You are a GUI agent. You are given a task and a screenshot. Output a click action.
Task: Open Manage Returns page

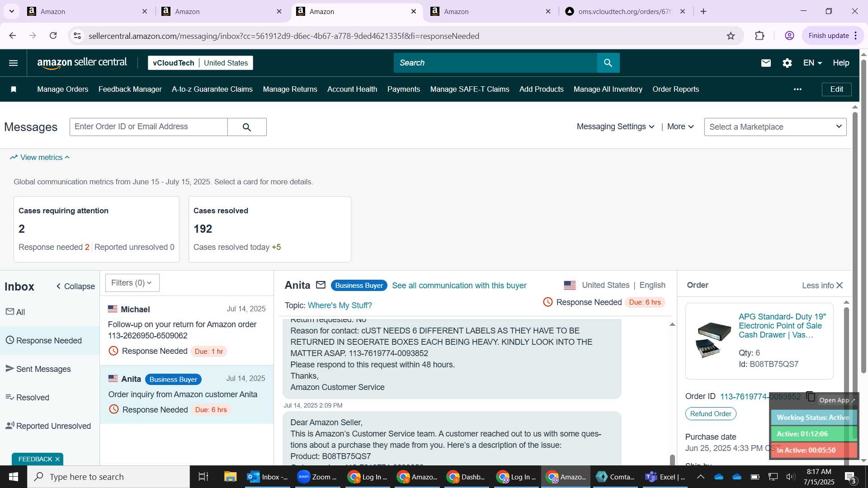[x=290, y=89]
